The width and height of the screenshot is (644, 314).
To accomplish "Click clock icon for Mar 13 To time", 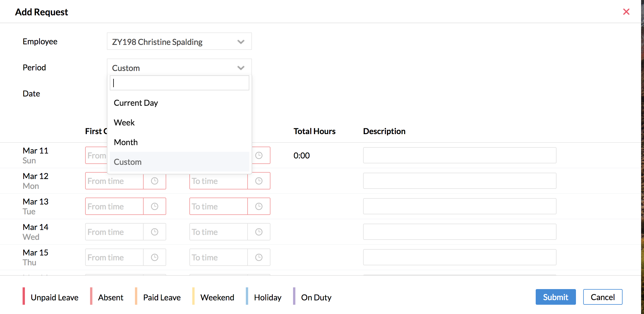I will [259, 207].
